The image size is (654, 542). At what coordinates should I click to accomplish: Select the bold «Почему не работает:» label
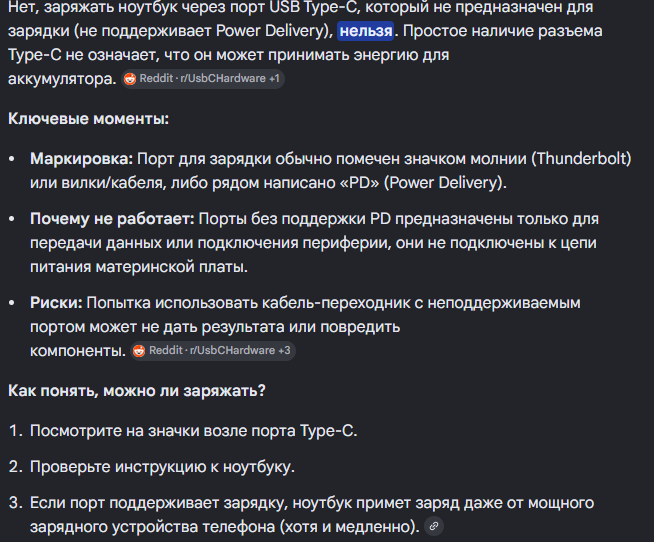point(112,219)
